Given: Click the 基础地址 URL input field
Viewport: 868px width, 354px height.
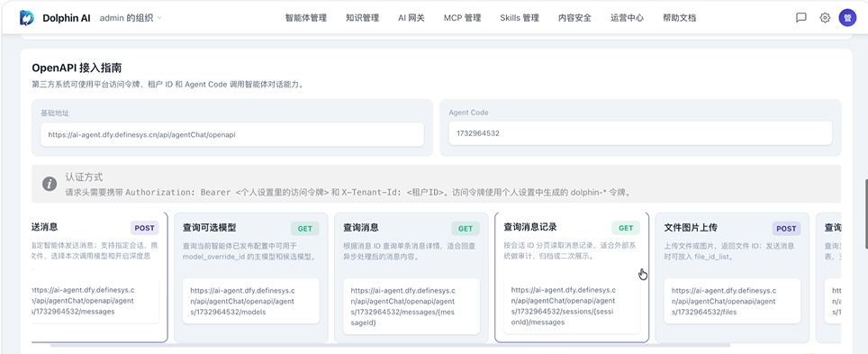Looking at the screenshot, I should pyautogui.click(x=232, y=134).
